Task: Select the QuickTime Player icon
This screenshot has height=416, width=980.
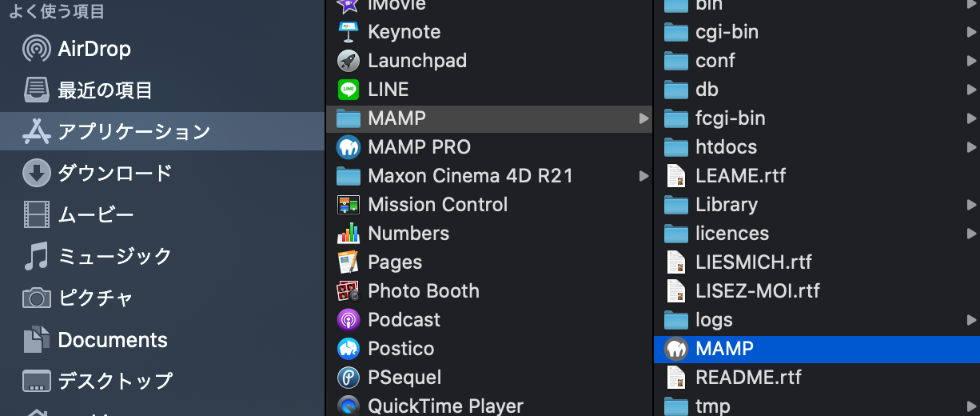Action: (x=348, y=406)
